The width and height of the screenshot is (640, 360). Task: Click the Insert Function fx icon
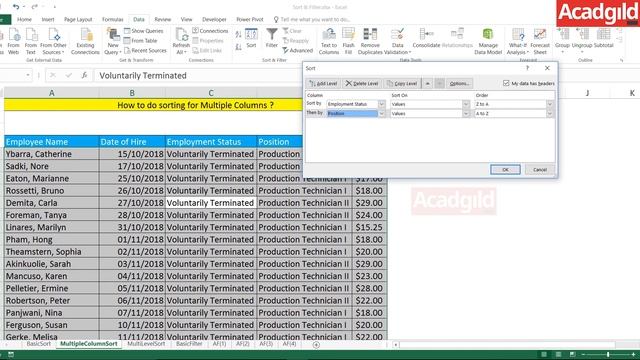84,75
